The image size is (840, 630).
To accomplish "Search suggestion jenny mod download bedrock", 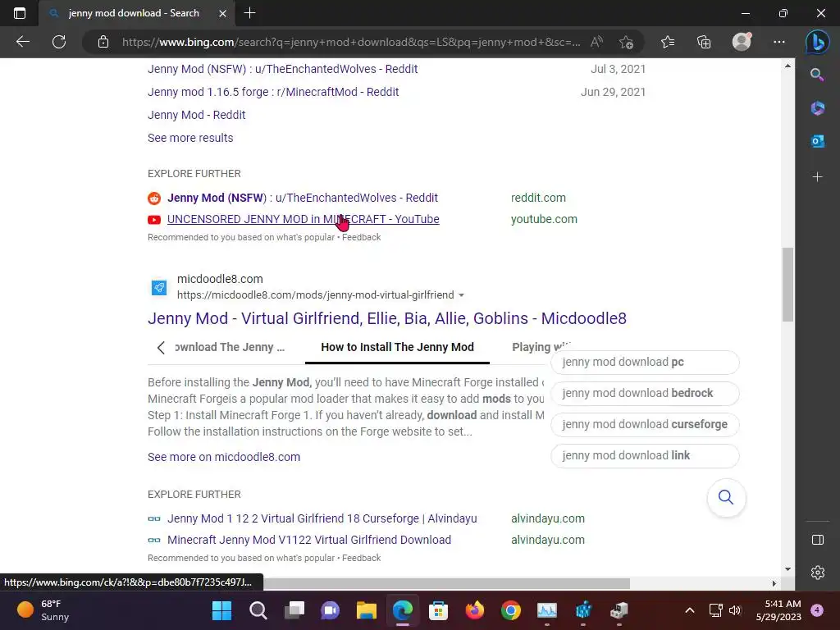I will pos(645,393).
